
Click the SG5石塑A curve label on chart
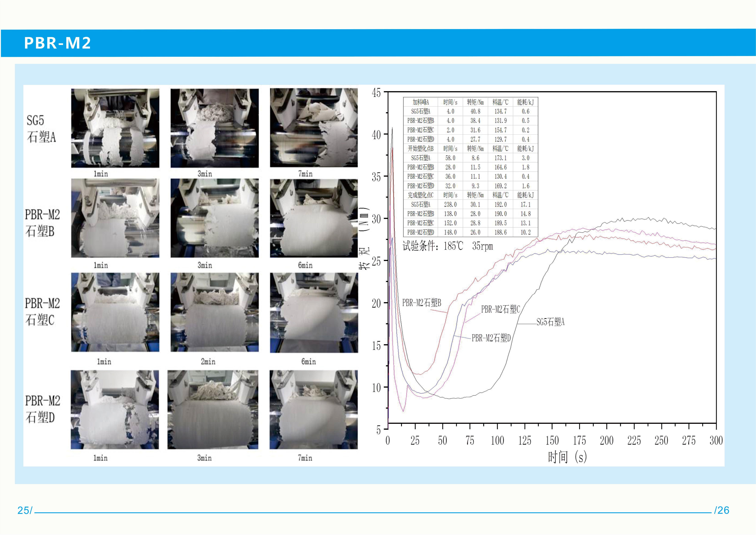550,322
